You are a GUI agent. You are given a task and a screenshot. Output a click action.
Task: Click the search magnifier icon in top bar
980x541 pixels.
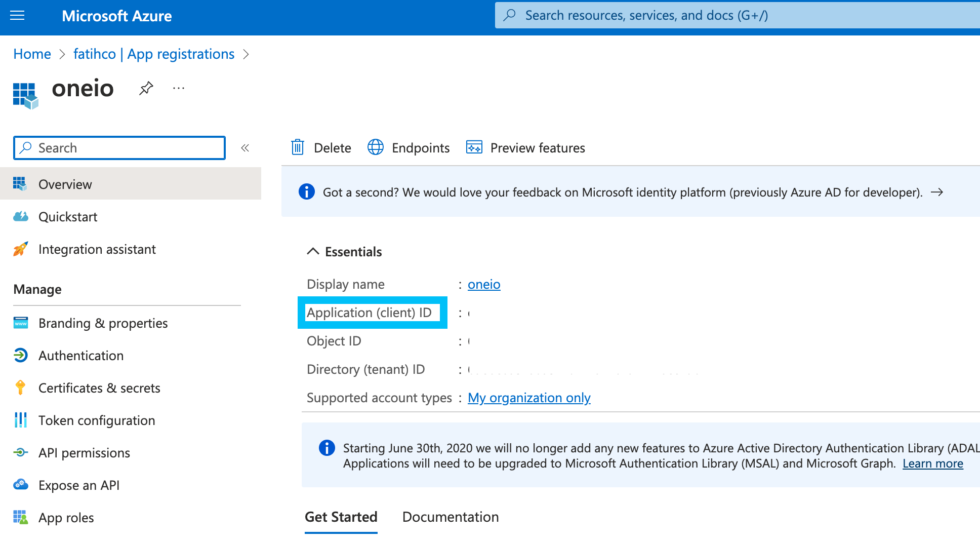pos(510,15)
